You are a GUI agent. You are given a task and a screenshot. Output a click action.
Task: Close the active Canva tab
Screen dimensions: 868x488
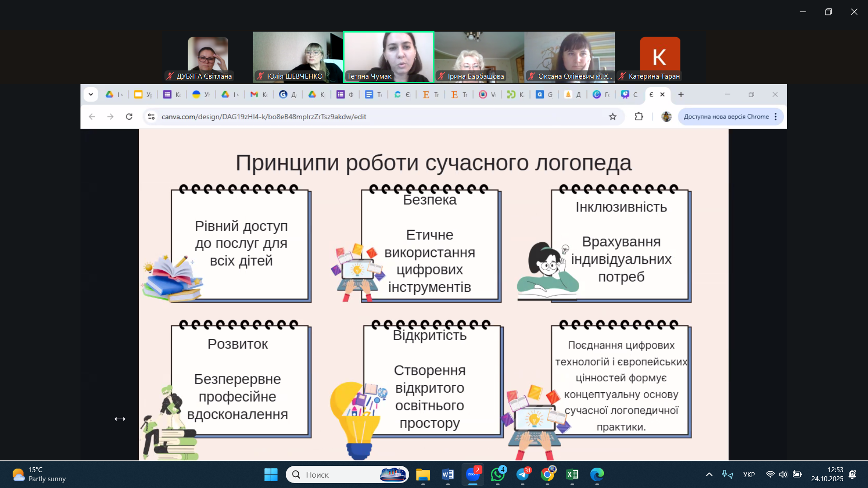click(x=662, y=94)
